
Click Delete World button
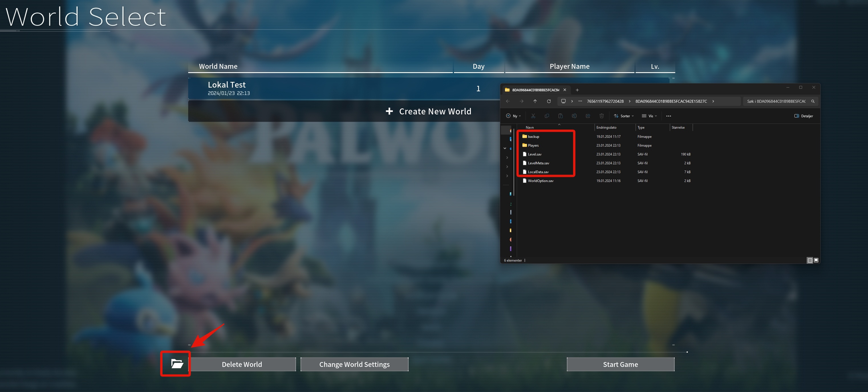[242, 364]
